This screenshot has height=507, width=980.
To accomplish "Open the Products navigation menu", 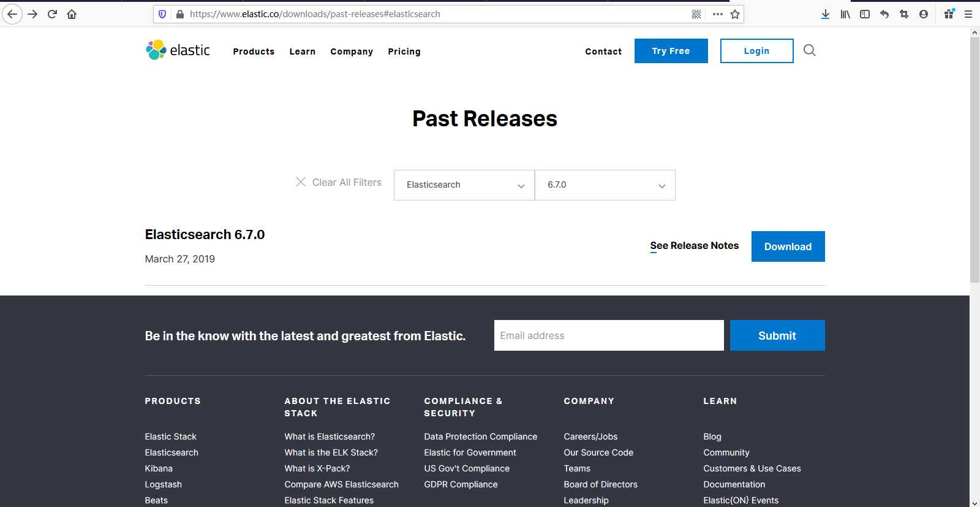I will [x=254, y=51].
